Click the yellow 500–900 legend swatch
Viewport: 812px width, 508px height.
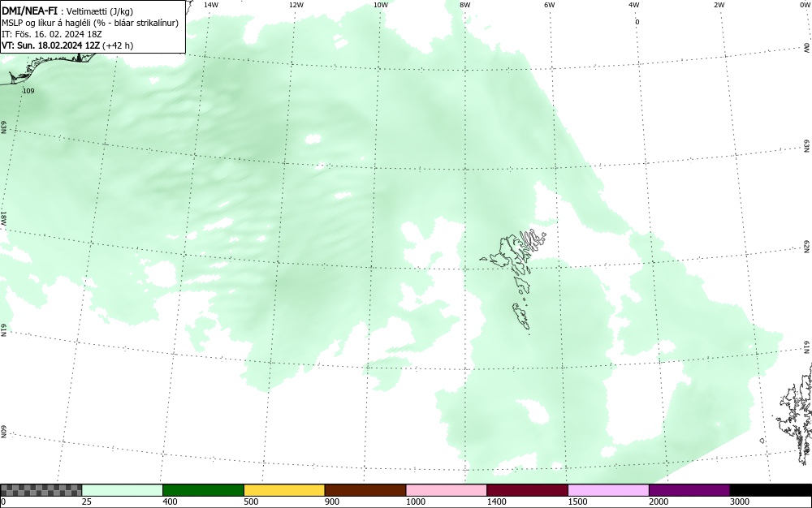[x=284, y=490]
